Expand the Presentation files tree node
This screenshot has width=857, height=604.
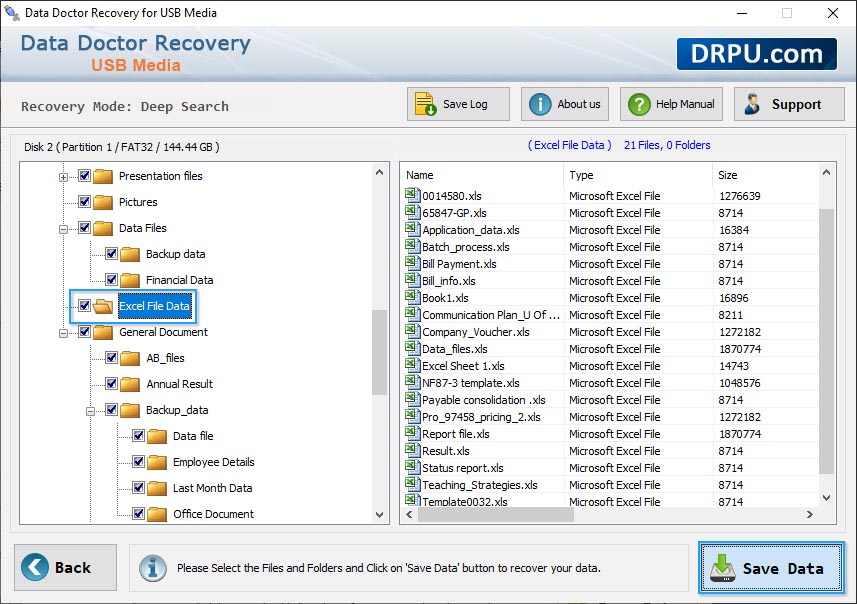click(63, 177)
